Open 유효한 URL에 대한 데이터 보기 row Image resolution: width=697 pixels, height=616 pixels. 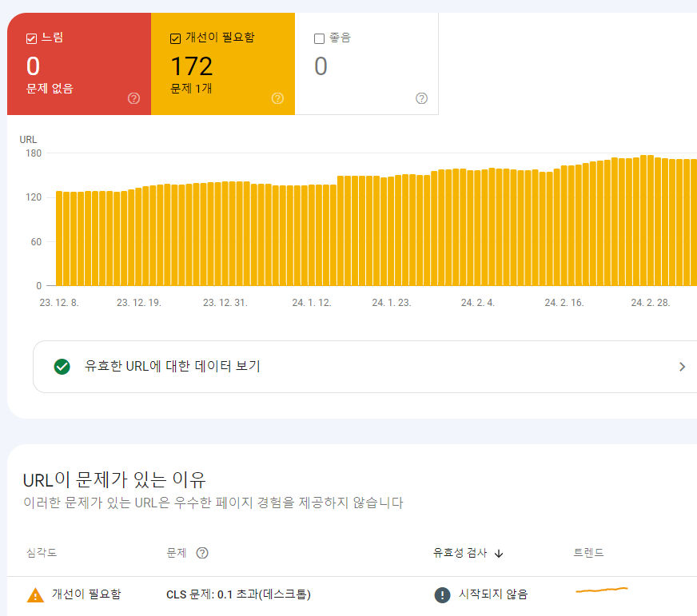coord(365,367)
